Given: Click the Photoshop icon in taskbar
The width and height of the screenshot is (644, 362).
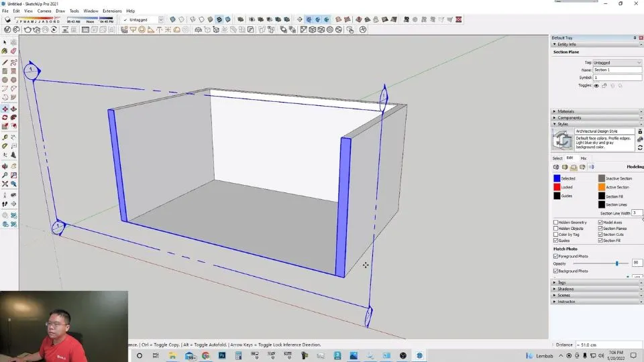Looking at the screenshot, I should point(221,355).
